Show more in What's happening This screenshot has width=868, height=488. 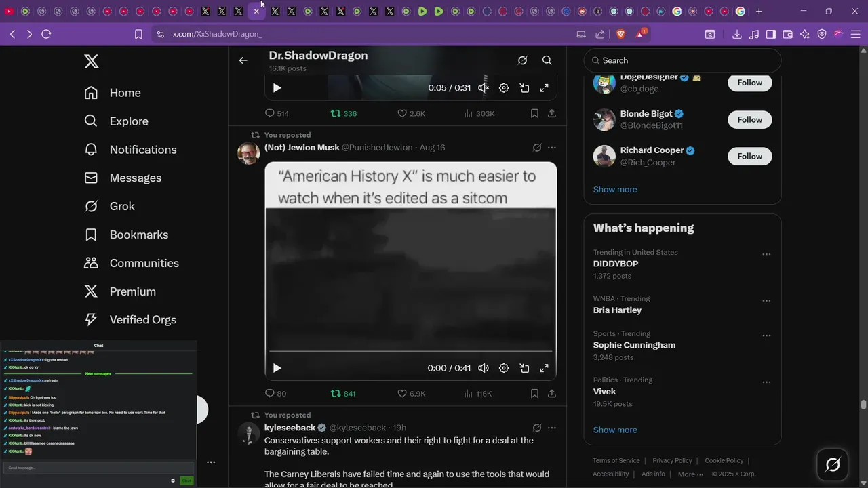(615, 430)
